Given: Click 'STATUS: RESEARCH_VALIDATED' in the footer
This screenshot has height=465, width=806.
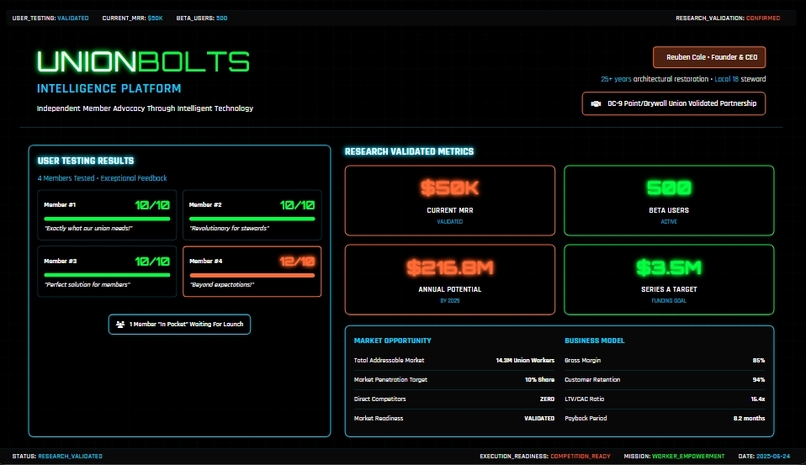Looking at the screenshot, I should pyautogui.click(x=57, y=456).
